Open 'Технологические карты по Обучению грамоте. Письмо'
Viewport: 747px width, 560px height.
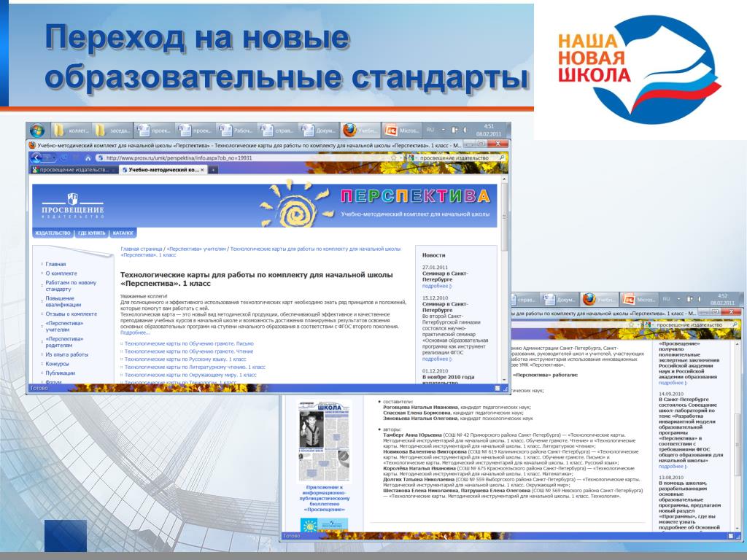(x=189, y=343)
